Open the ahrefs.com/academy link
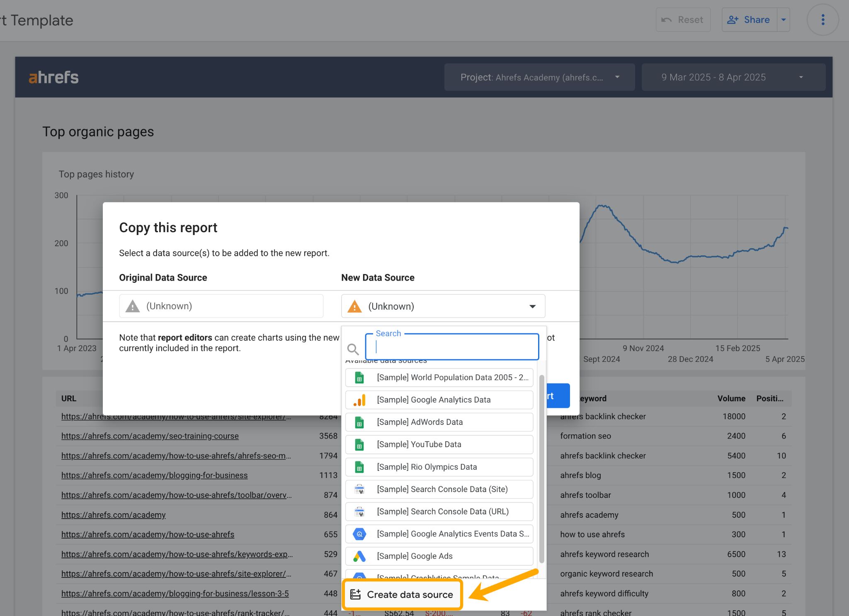Screen dimensions: 849x616 coord(113,514)
